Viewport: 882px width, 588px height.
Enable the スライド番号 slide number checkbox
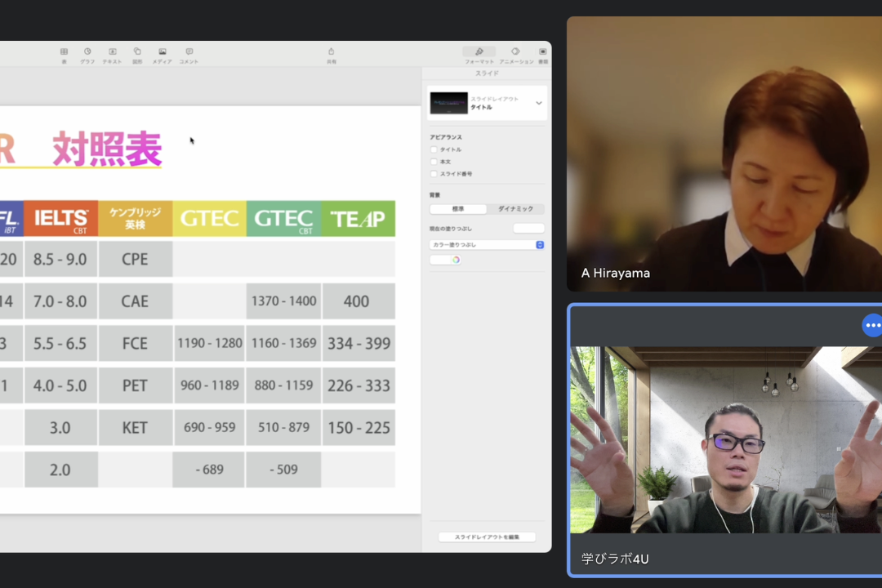point(434,175)
